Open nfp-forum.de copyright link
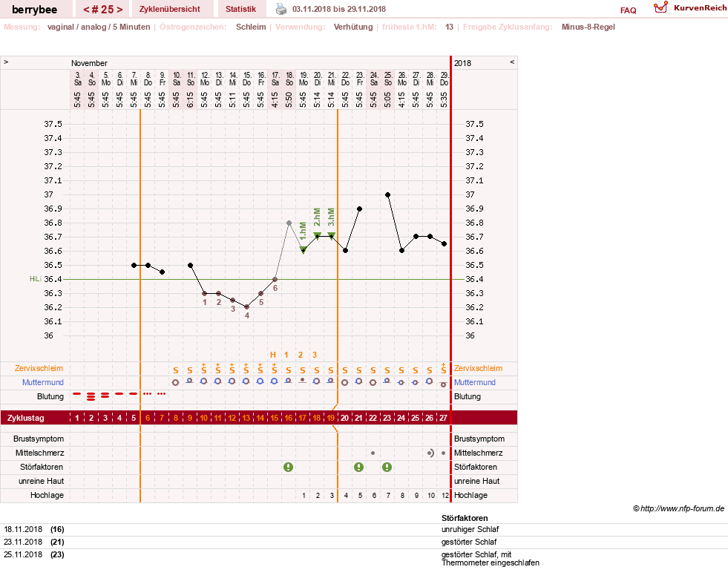Image resolution: width=728 pixels, height=587 pixels. pyautogui.click(x=678, y=508)
